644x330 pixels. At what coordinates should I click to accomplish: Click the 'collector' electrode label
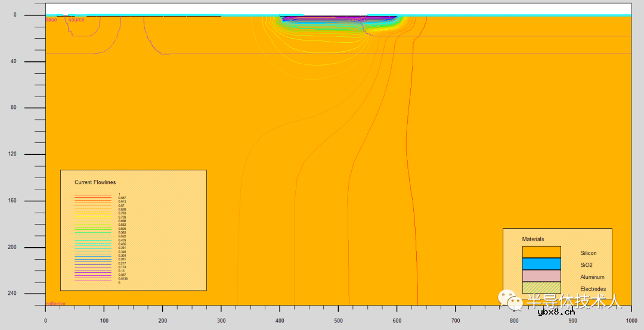(x=56, y=304)
